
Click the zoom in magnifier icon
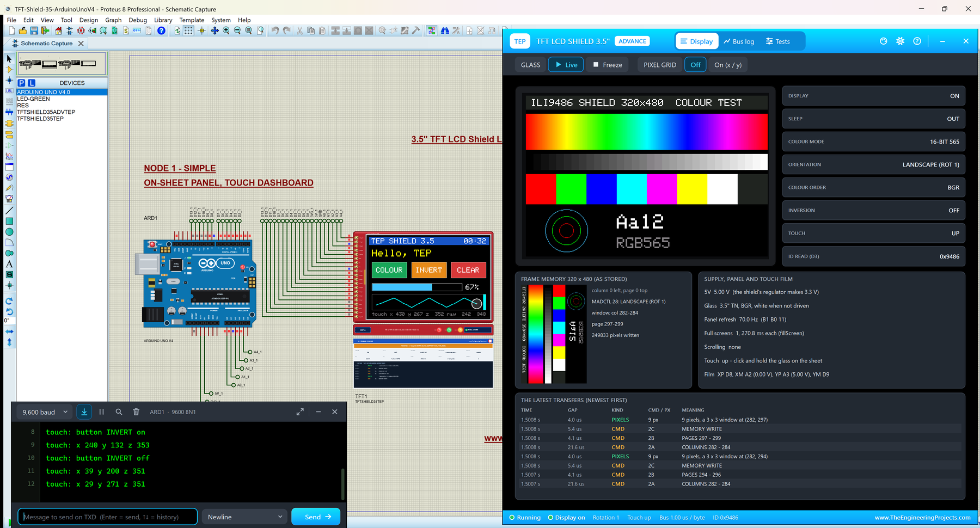click(x=226, y=31)
